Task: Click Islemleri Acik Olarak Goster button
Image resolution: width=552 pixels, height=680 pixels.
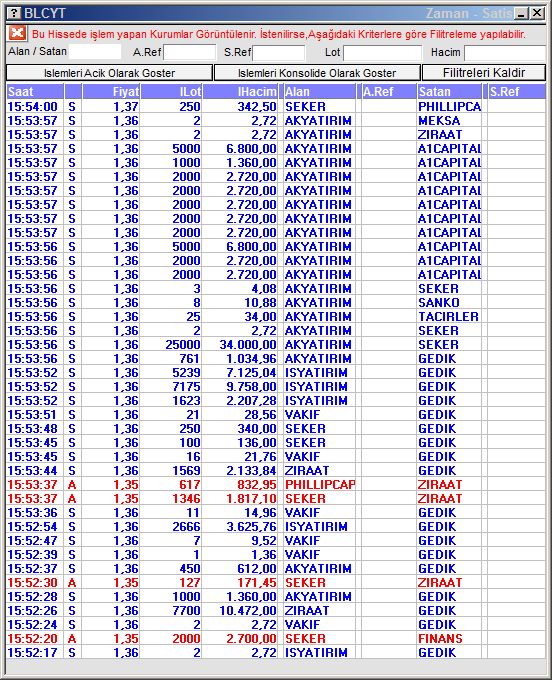Action: coord(109,73)
